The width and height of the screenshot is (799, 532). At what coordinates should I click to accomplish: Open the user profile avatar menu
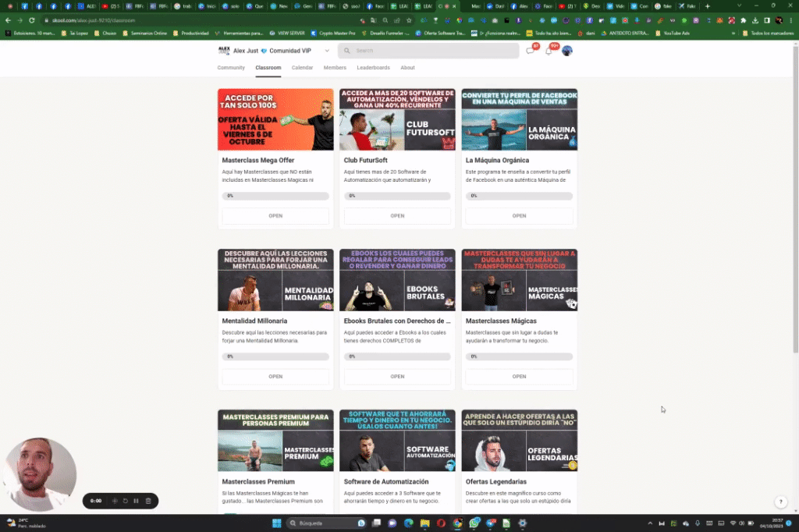(566, 51)
